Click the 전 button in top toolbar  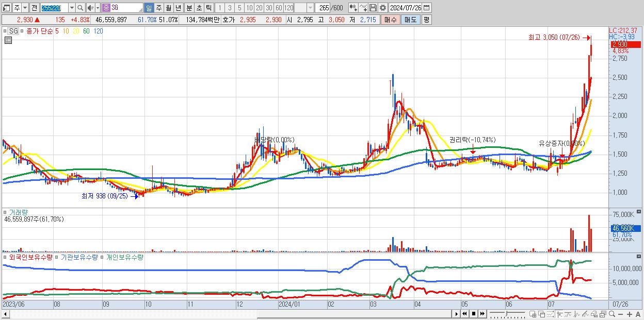click(34, 8)
